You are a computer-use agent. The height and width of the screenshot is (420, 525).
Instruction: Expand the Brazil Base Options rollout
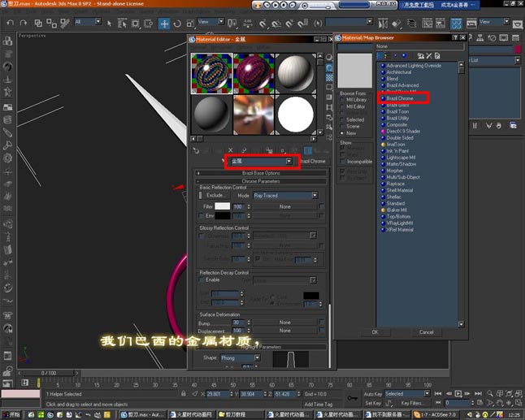click(261, 173)
